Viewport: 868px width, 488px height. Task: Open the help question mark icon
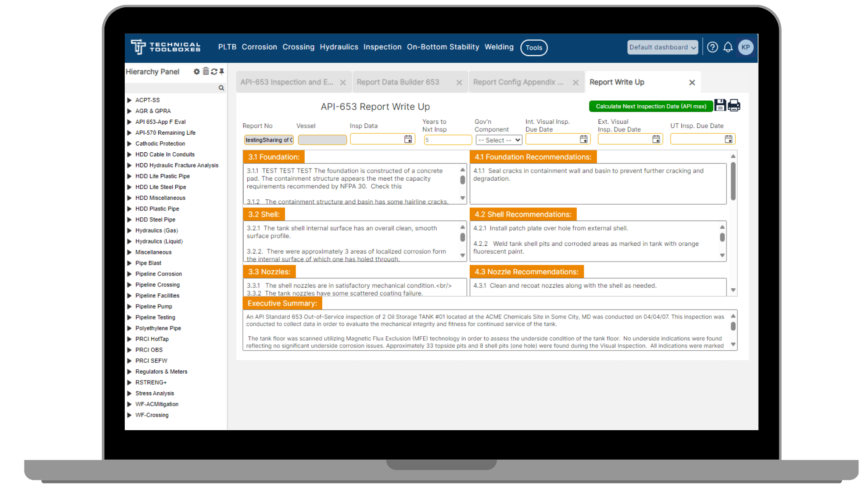(x=712, y=47)
